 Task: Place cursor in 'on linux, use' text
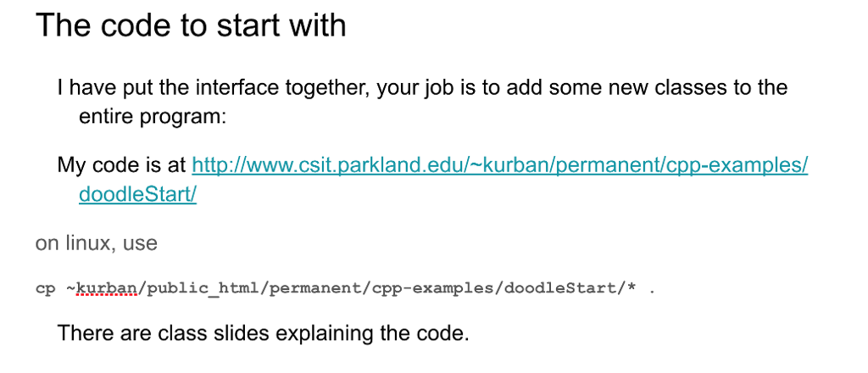click(x=97, y=243)
